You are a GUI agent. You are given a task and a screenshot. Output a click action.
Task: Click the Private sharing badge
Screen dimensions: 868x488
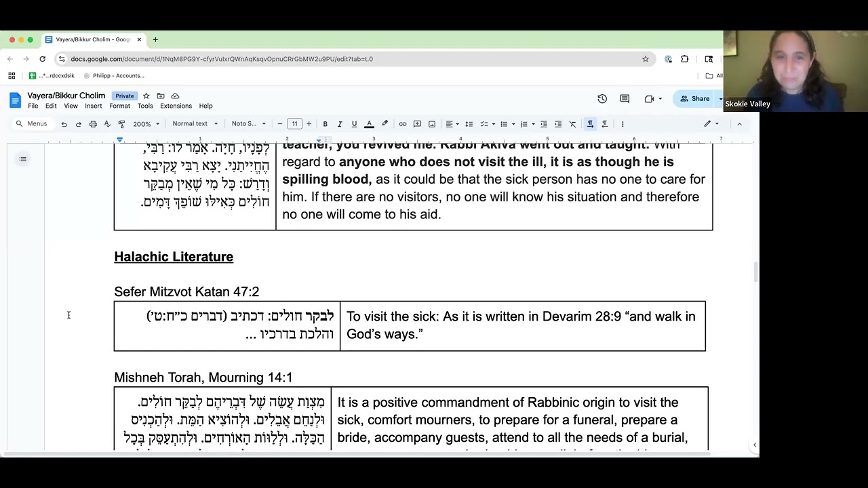coord(125,96)
